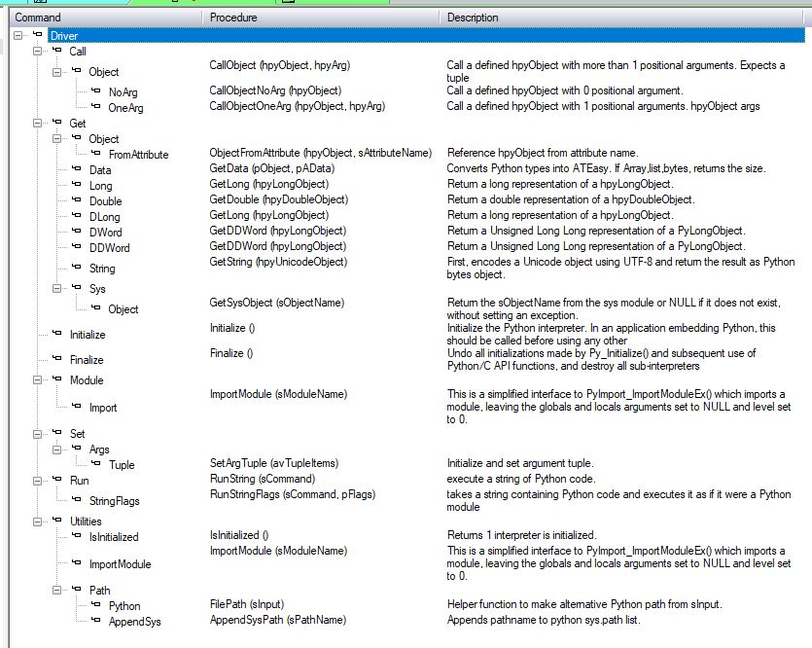
Task: Collapse the Get command group
Action: tap(37, 123)
